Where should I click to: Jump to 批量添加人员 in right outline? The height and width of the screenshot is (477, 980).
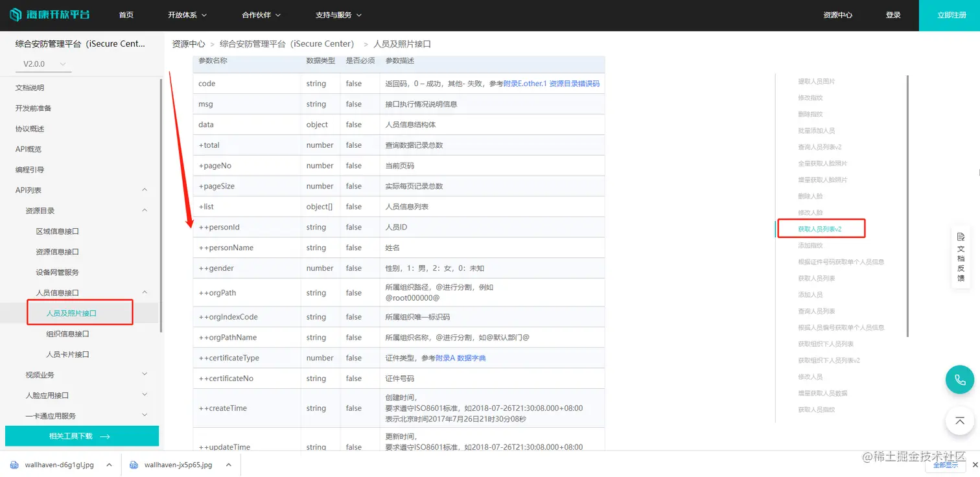click(x=817, y=131)
